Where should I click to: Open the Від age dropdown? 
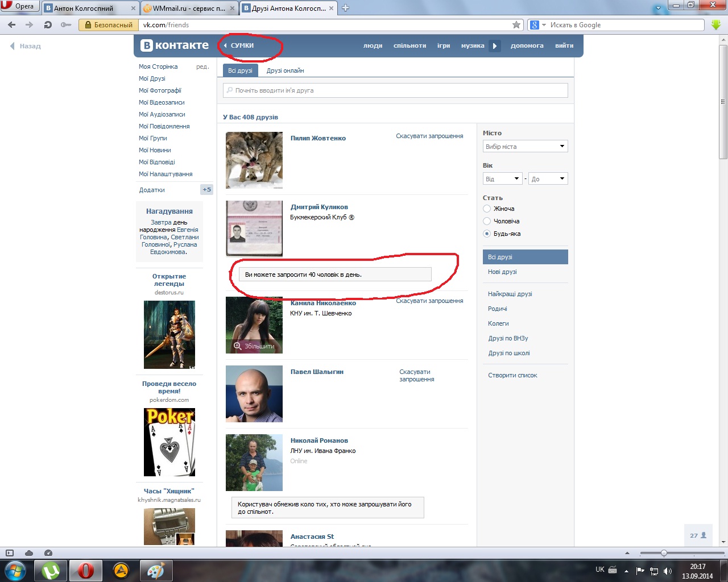pyautogui.click(x=502, y=178)
